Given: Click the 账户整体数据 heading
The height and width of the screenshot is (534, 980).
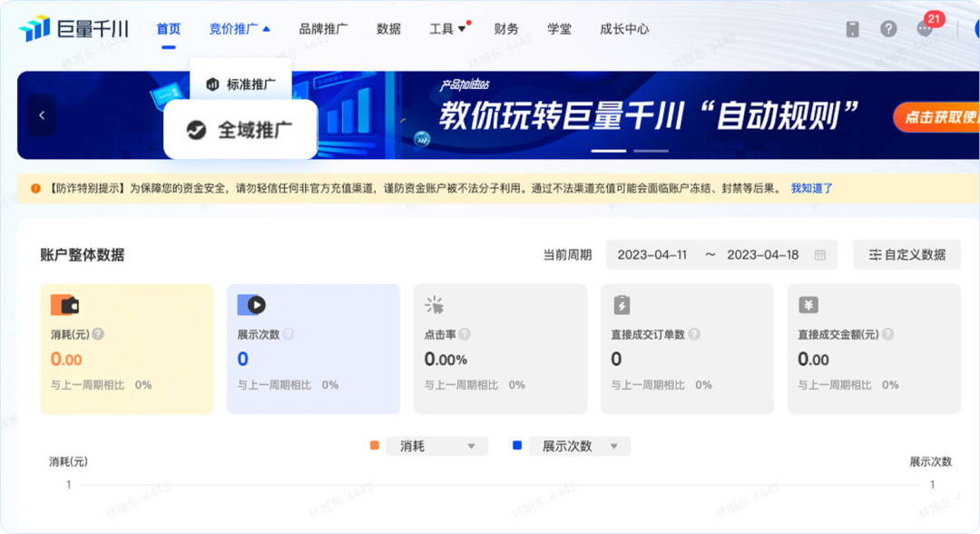Looking at the screenshot, I should coord(82,254).
